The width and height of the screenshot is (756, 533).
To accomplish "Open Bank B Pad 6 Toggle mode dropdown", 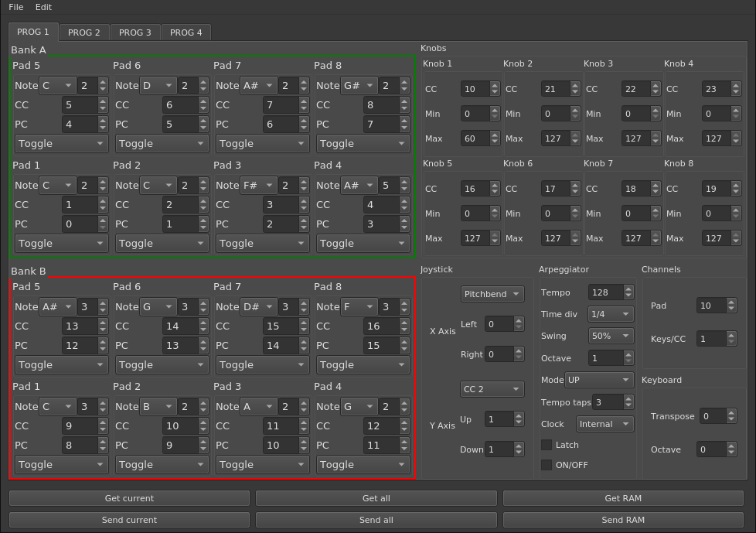I will [x=162, y=365].
